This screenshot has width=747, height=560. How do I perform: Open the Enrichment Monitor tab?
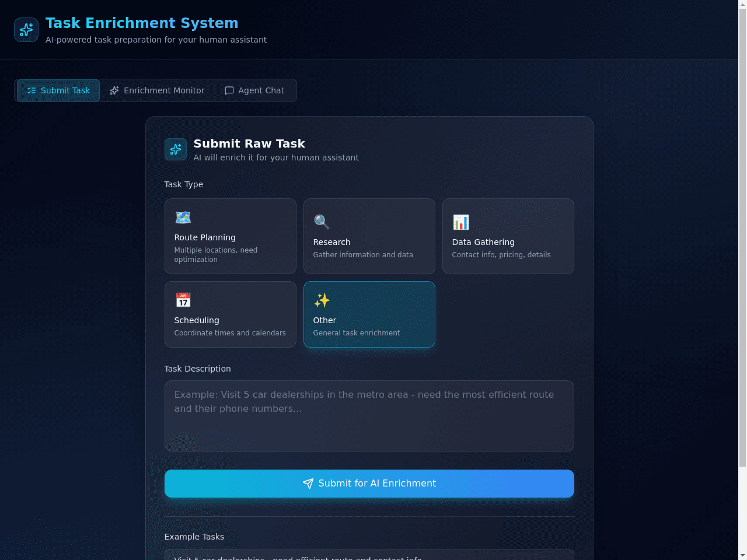[x=157, y=90]
